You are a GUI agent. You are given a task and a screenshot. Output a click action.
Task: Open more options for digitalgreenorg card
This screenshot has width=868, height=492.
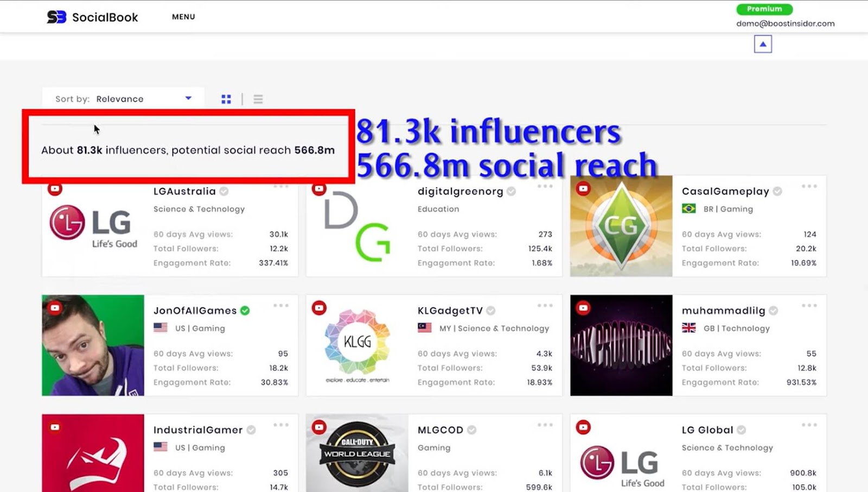[x=545, y=186]
